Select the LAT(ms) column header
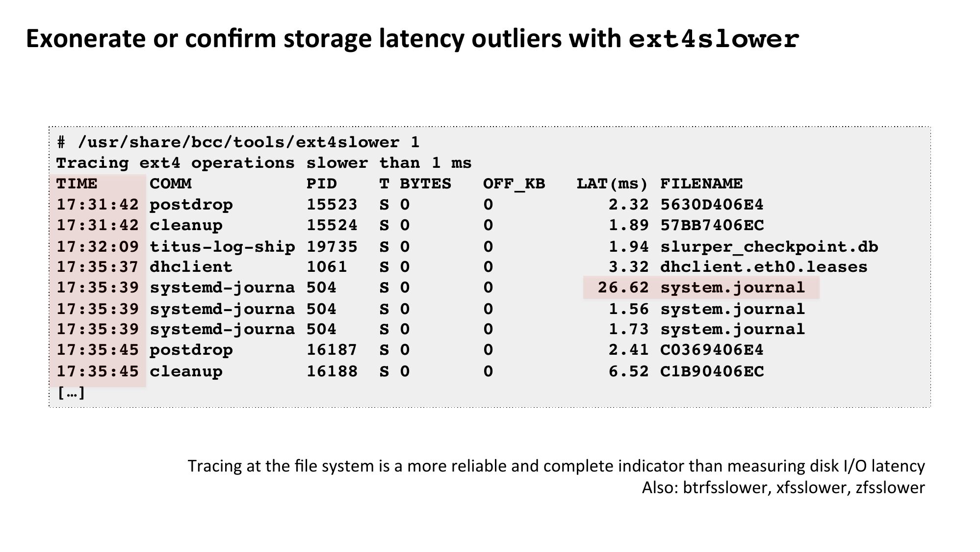 tap(612, 184)
